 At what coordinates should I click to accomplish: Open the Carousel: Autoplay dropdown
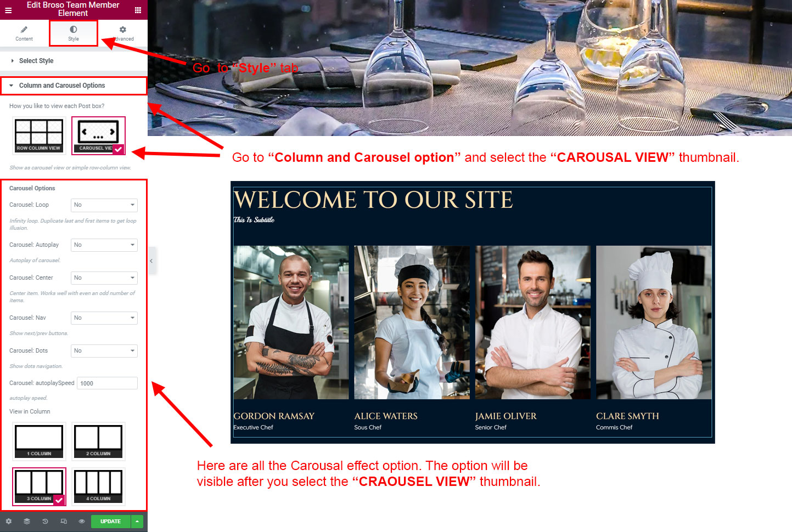click(x=104, y=245)
